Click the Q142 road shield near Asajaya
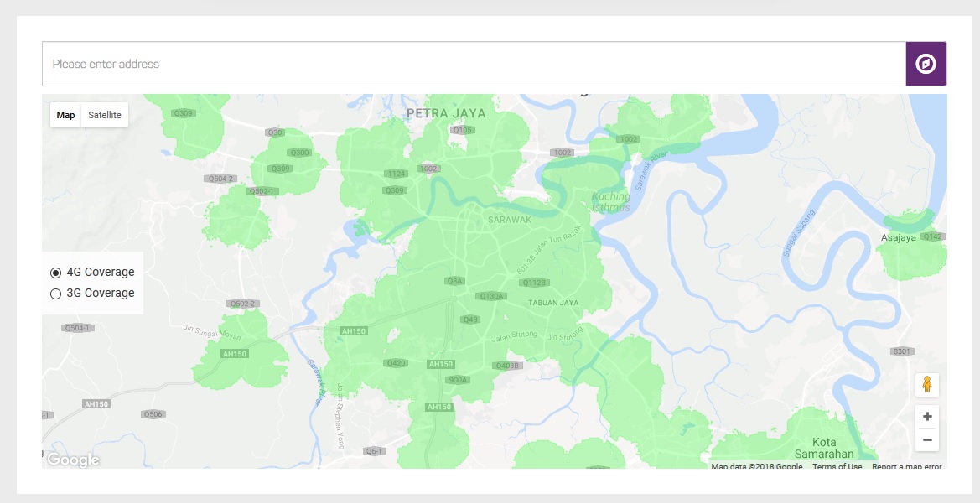Image resolution: width=980 pixels, height=504 pixels. click(x=931, y=236)
